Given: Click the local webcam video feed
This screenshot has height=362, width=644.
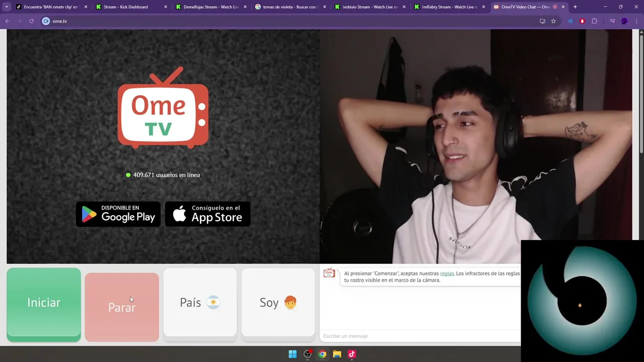Looking at the screenshot, I should (475, 146).
